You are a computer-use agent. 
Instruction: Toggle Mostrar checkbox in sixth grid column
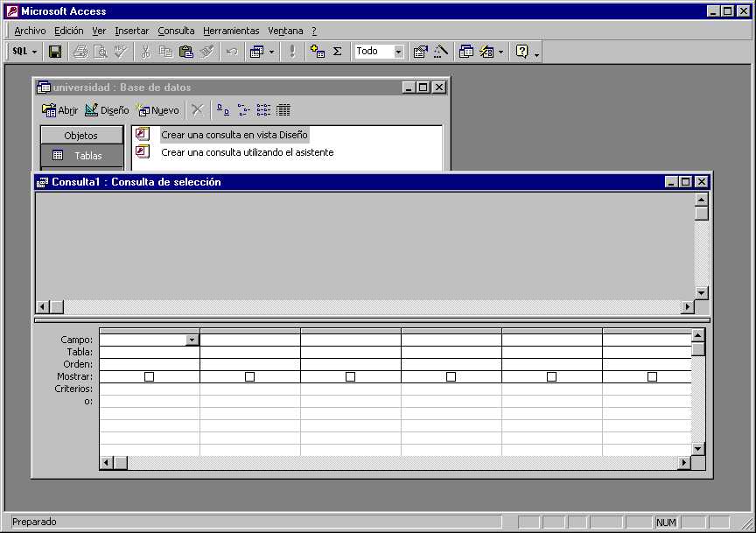[x=653, y=376]
